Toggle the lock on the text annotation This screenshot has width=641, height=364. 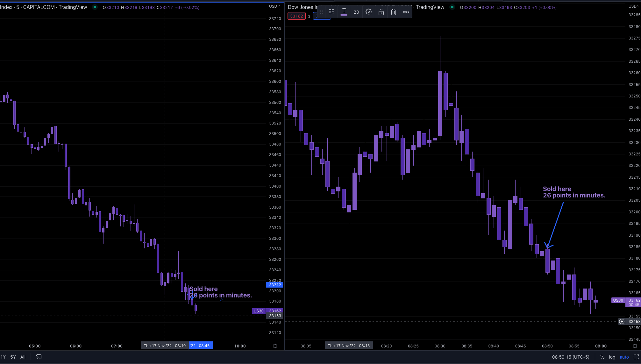pos(381,12)
